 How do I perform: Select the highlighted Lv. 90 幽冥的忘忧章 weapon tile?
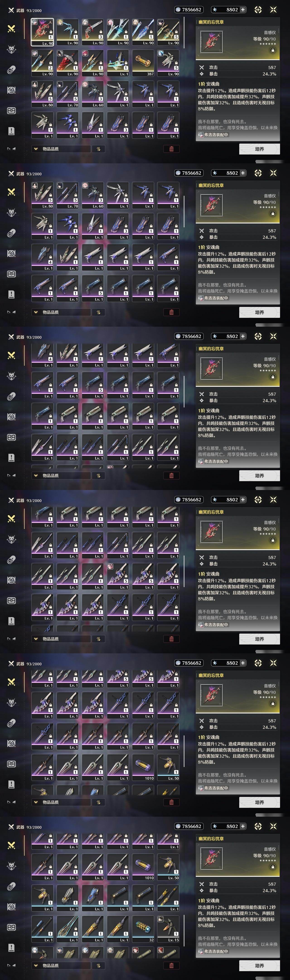pyautogui.click(x=42, y=32)
